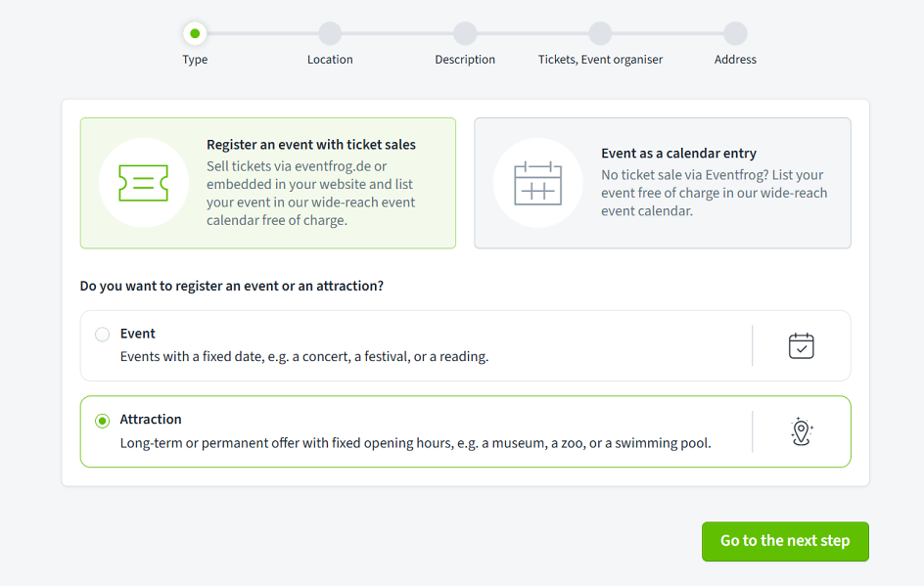The height and width of the screenshot is (586, 924).
Task: Click the Description step label
Action: click(465, 60)
